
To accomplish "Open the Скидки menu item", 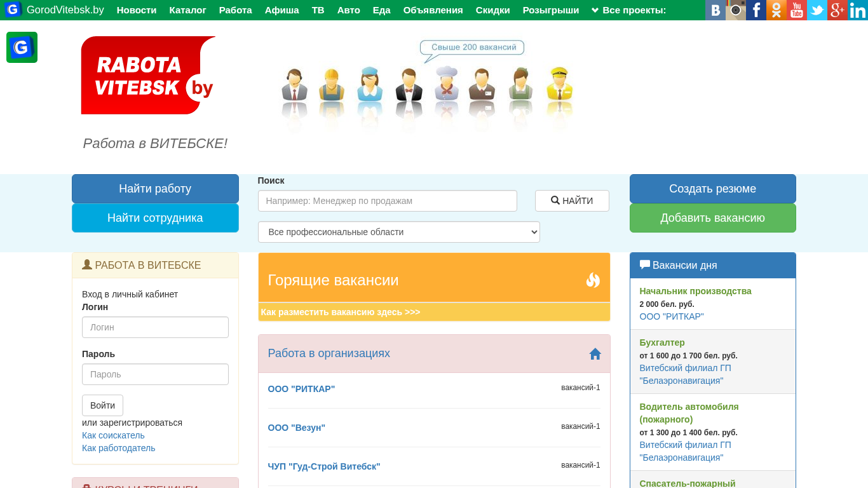I will pyautogui.click(x=493, y=10).
